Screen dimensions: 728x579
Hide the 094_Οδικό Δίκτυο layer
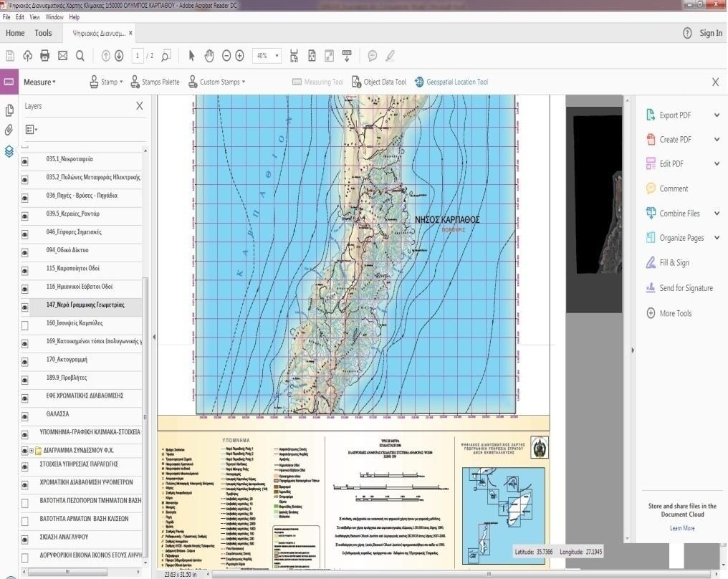point(25,252)
